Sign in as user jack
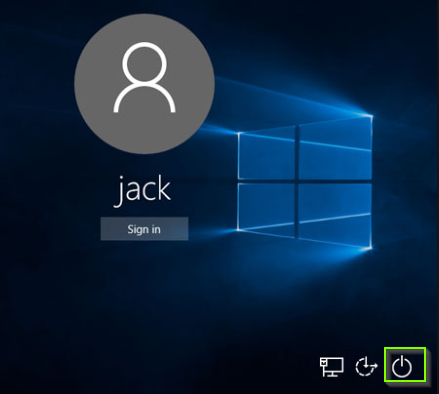This screenshot has width=439, height=394. pos(144,229)
